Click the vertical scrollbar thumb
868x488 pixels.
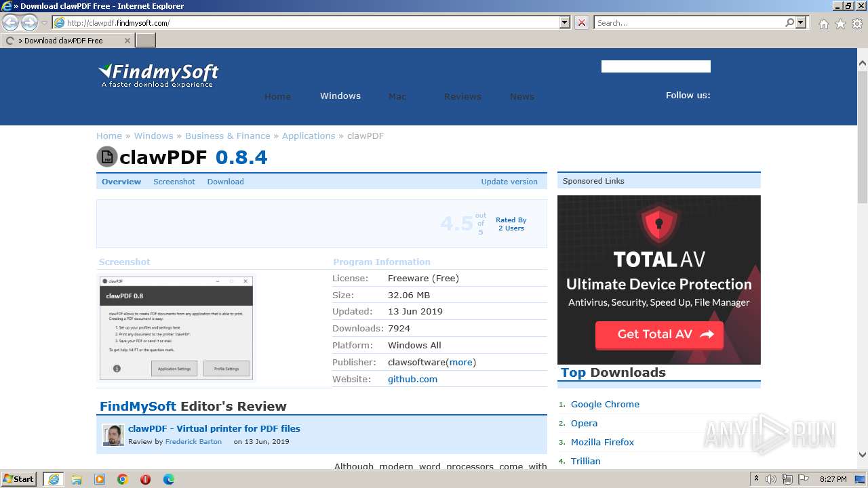tap(863, 136)
